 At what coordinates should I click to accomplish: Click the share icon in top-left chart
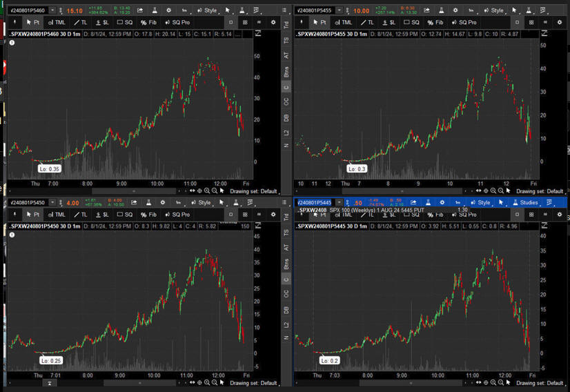[141, 10]
